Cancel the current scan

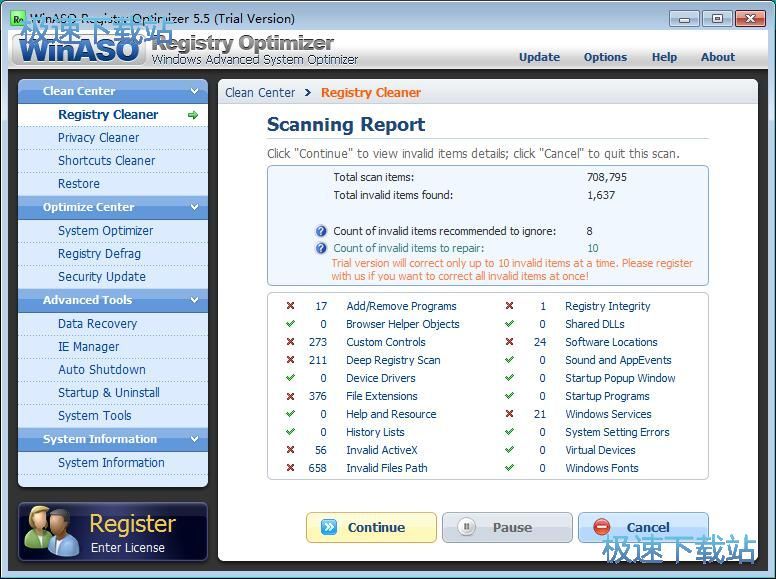coord(643,527)
